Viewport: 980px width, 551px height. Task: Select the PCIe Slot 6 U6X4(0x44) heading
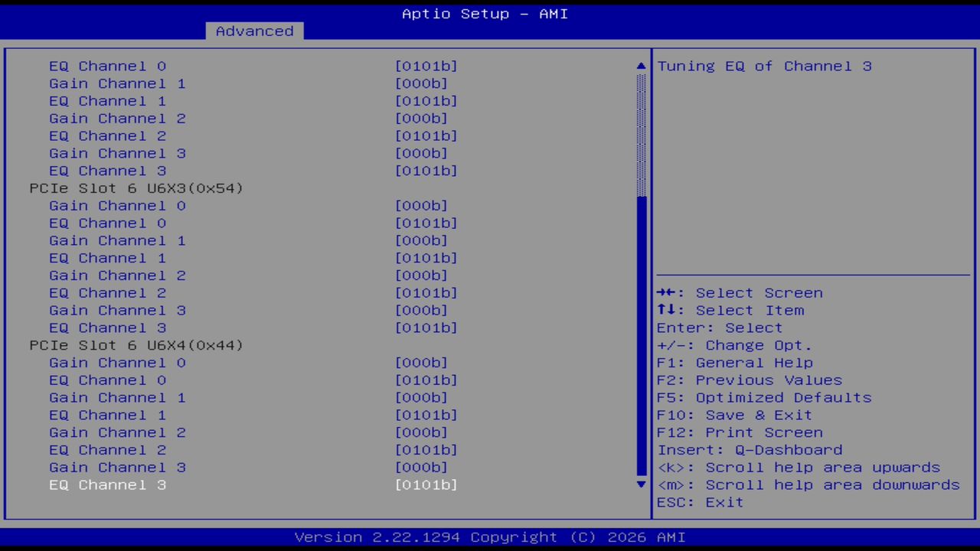136,345
